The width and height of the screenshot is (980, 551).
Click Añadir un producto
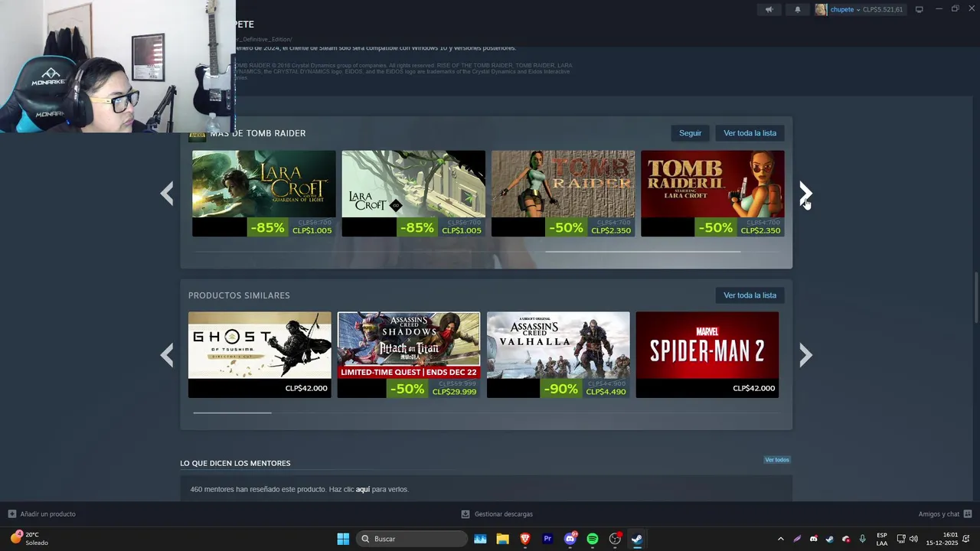(x=42, y=514)
